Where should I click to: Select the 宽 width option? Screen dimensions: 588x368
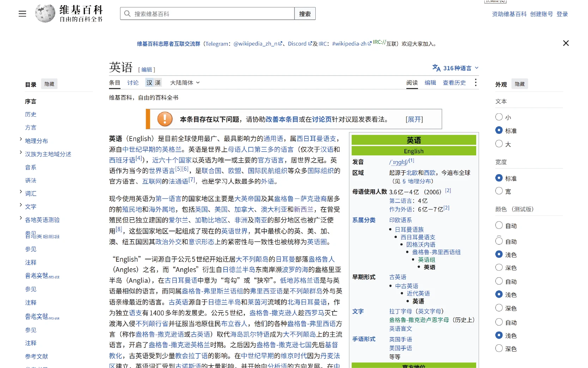499,191
